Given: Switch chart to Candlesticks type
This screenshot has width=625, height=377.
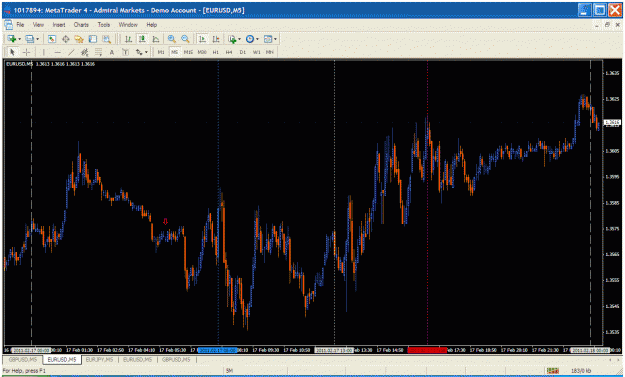Looking at the screenshot, I should pyautogui.click(x=142, y=39).
